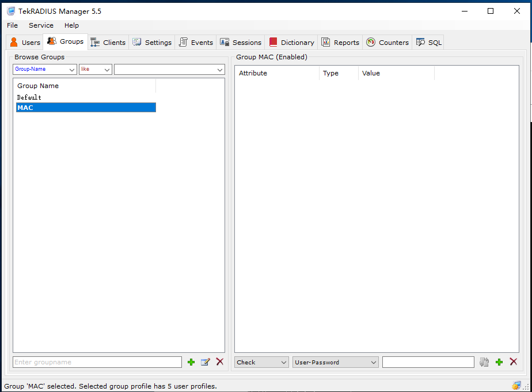
Task: Select the Default group row
Action: [86, 97]
